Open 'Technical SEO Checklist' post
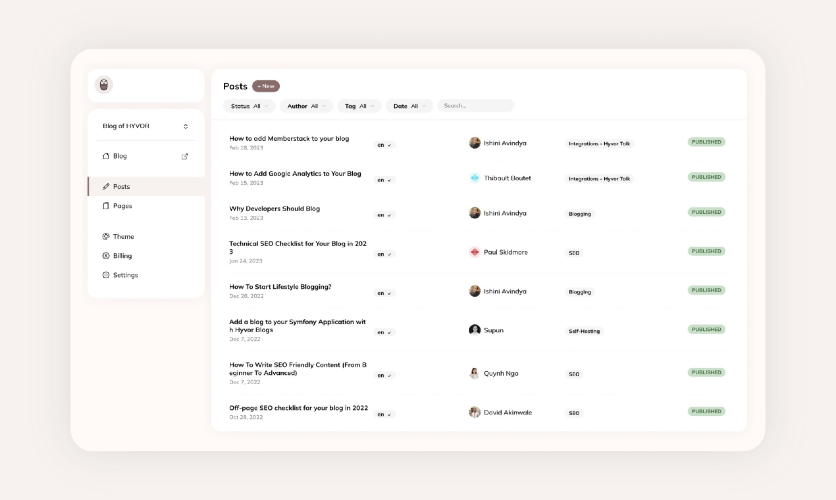 (298, 247)
